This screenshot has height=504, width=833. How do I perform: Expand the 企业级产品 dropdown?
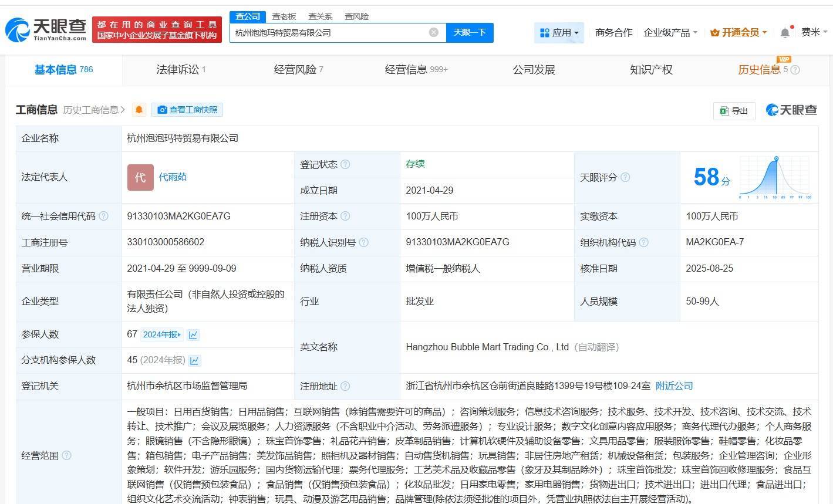tap(670, 33)
